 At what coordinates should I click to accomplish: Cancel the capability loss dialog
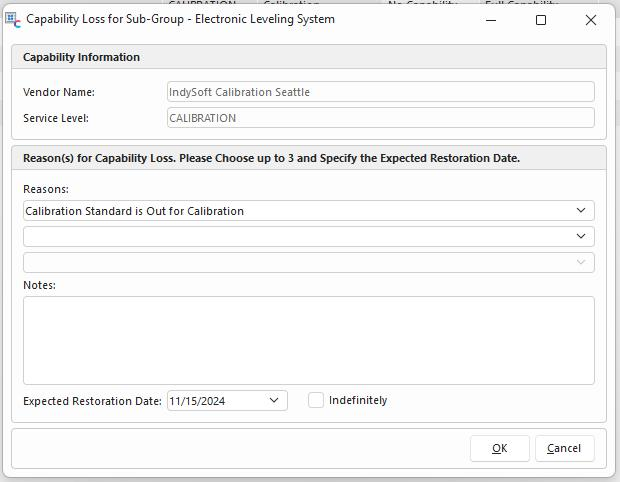pyautogui.click(x=564, y=448)
